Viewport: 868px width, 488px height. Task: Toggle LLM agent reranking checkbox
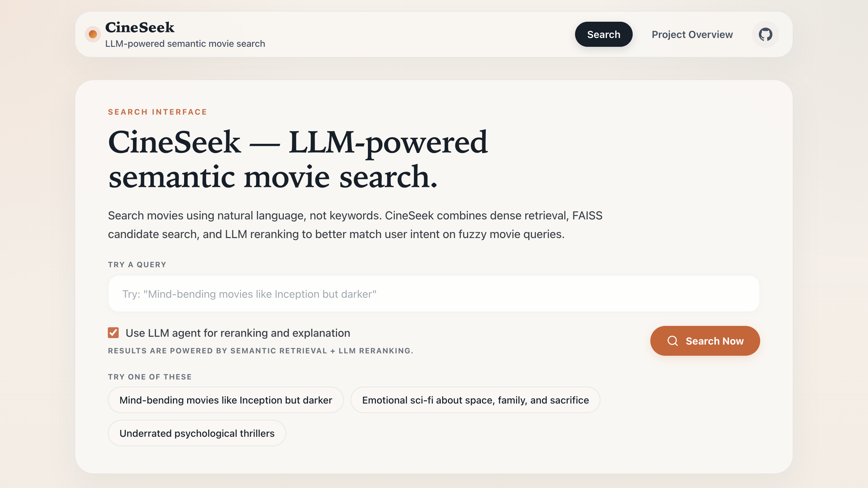tap(113, 333)
